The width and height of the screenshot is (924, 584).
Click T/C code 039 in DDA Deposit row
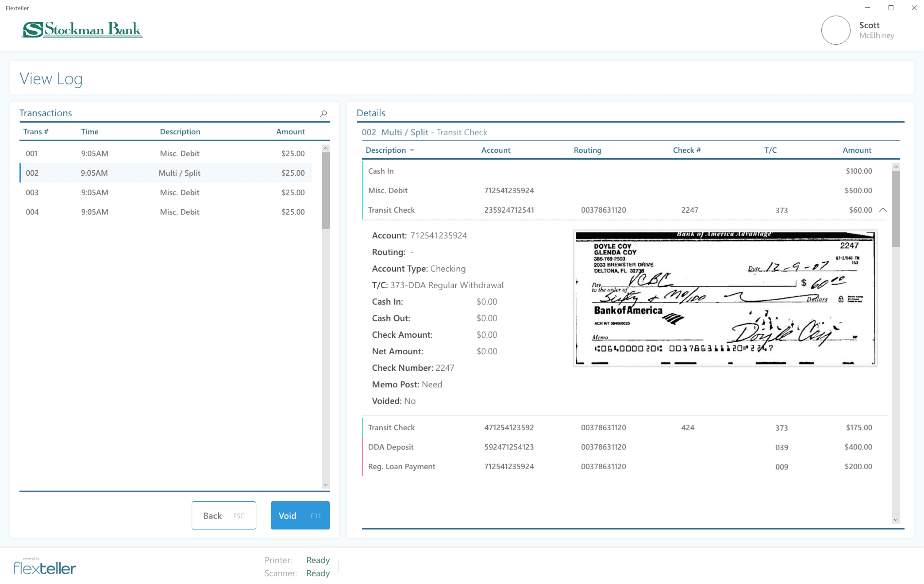click(x=781, y=448)
